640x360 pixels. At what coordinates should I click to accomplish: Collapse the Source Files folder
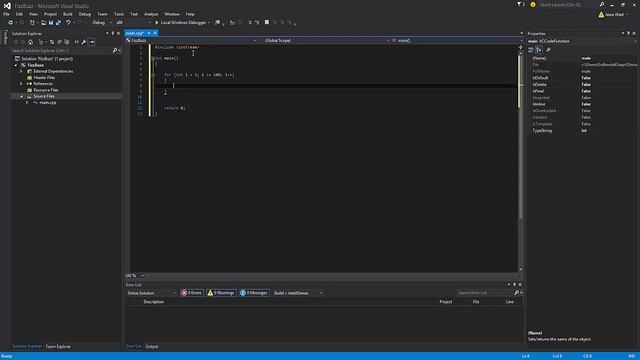(21, 96)
